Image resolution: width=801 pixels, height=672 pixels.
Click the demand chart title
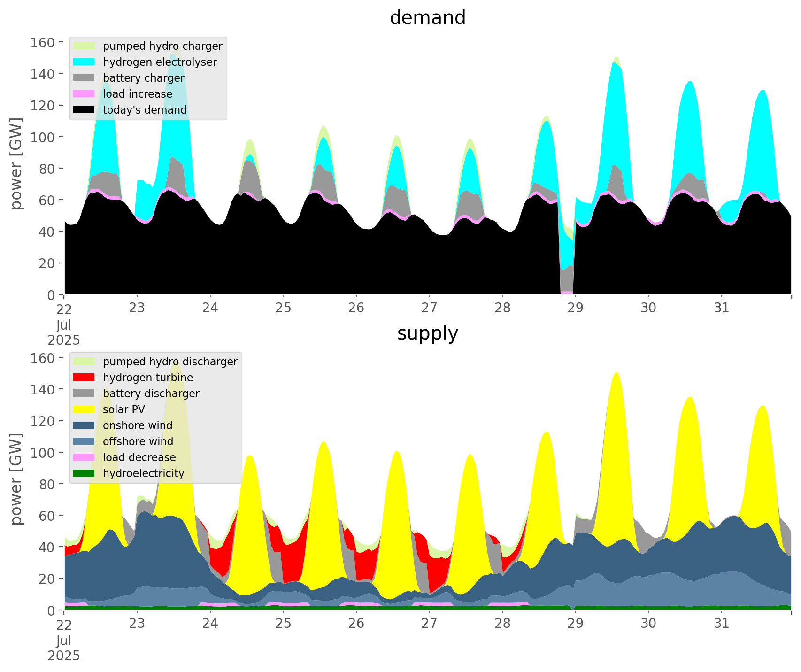(x=427, y=18)
